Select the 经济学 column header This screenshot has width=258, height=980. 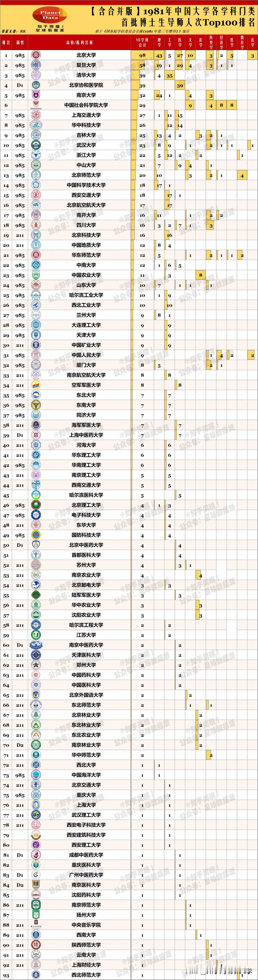click(222, 42)
